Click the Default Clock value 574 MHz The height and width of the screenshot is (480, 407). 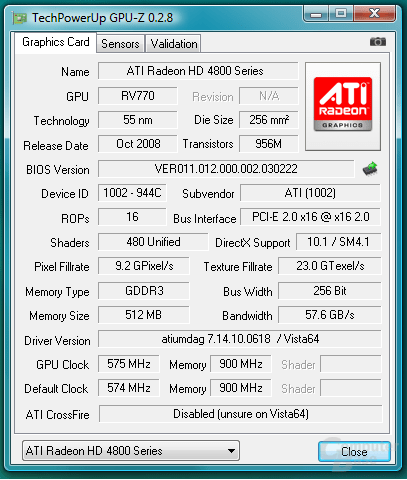pyautogui.click(x=129, y=388)
